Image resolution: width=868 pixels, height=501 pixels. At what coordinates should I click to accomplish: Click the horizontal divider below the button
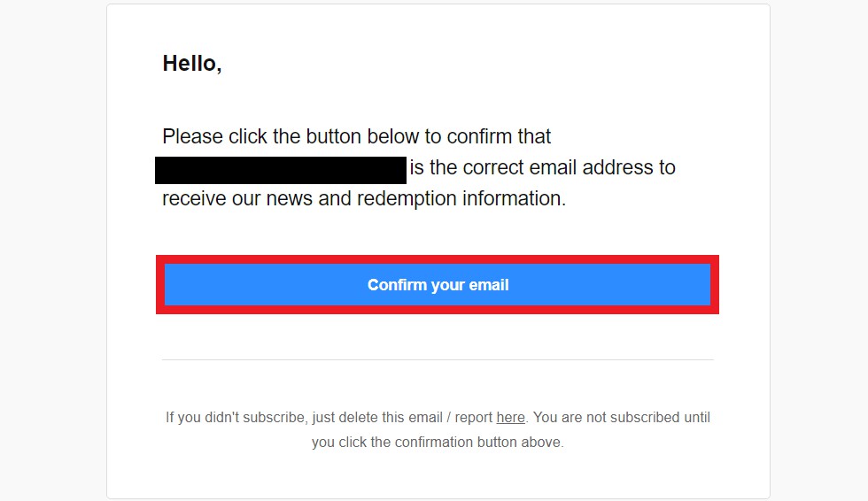[438, 359]
